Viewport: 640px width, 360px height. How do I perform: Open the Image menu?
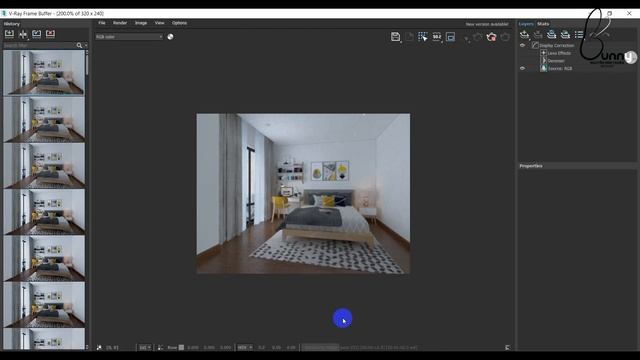141,23
